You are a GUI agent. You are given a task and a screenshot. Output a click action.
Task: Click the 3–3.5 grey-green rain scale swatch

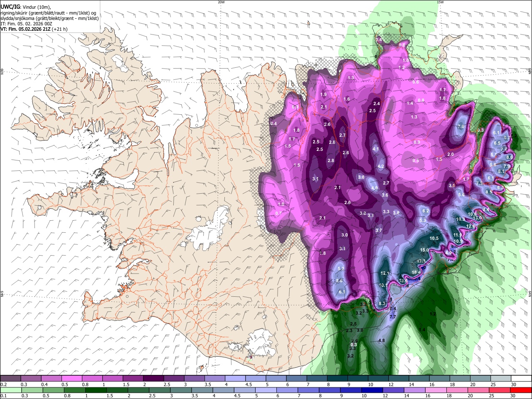(181, 390)
